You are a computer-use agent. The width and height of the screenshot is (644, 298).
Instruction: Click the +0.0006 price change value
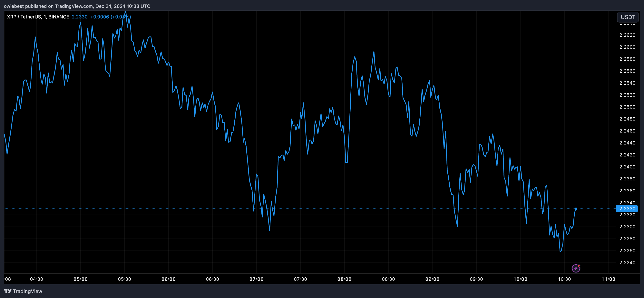pyautogui.click(x=100, y=17)
